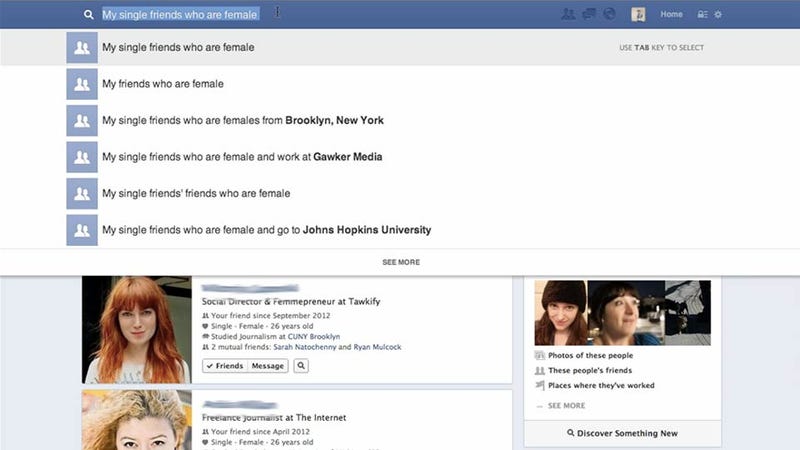The height and width of the screenshot is (450, 800).
Task: Click Discover Something New button
Action: click(622, 433)
